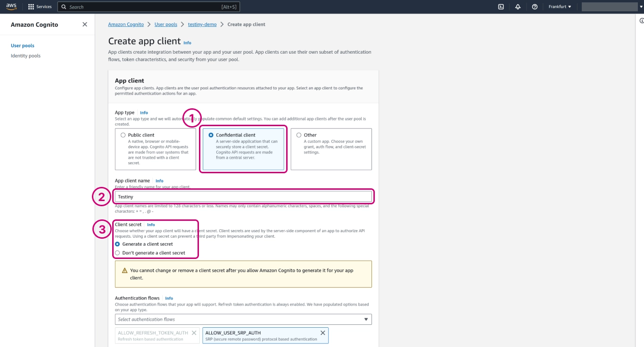Select the Public client app type

coord(123,135)
